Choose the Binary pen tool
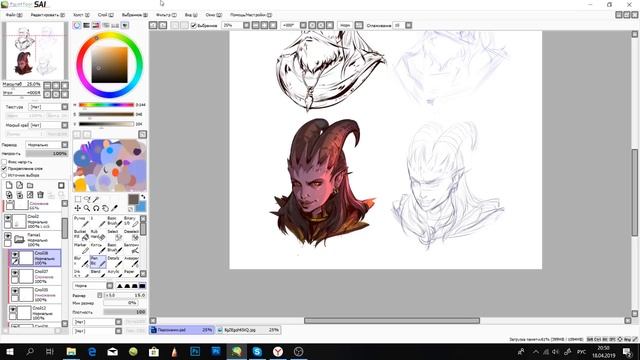This screenshot has width=640, height=360. click(x=131, y=221)
